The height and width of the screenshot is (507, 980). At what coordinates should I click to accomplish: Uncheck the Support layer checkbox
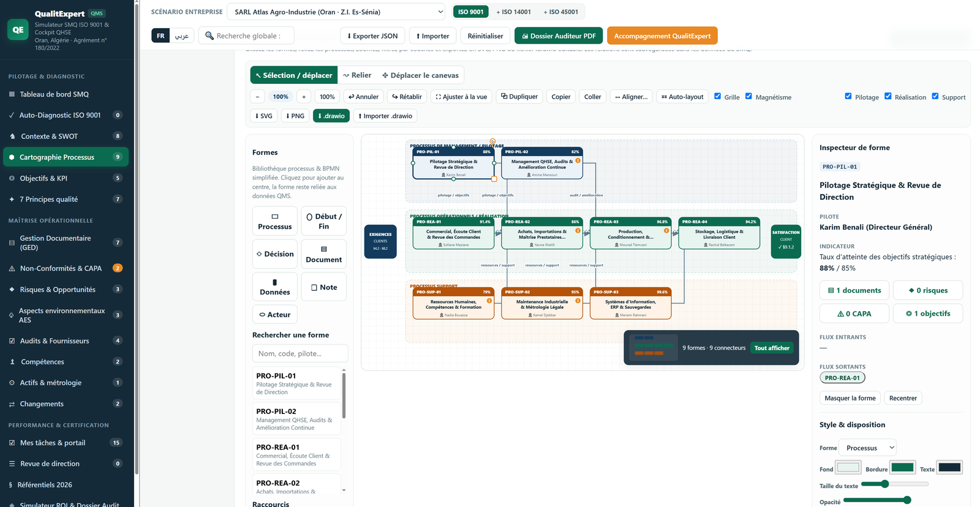[x=935, y=96]
